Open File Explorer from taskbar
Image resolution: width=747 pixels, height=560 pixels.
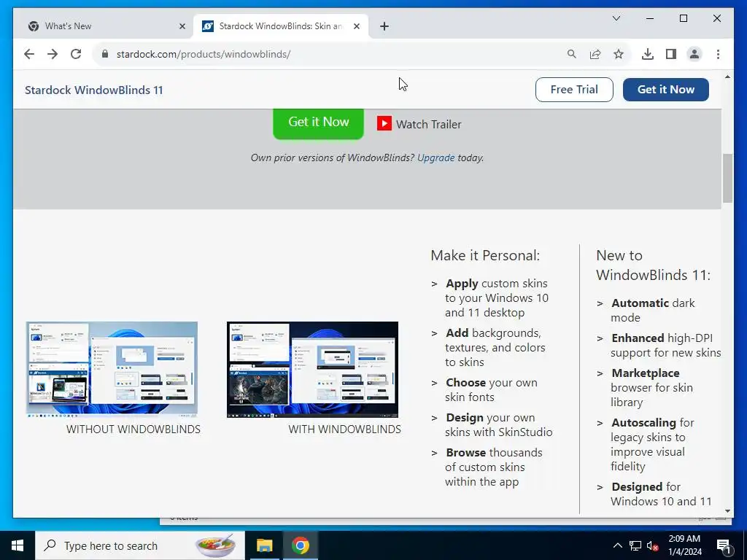tap(264, 545)
